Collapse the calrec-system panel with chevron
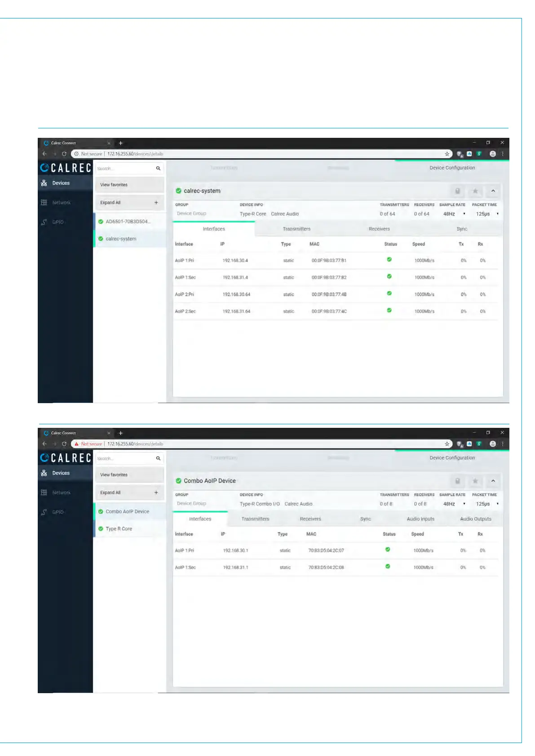 (x=493, y=191)
